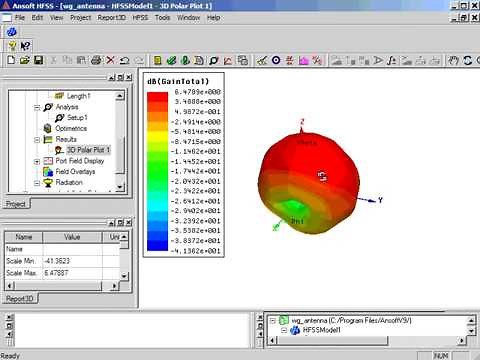
Task: Open the Window menu
Action: 188,18
